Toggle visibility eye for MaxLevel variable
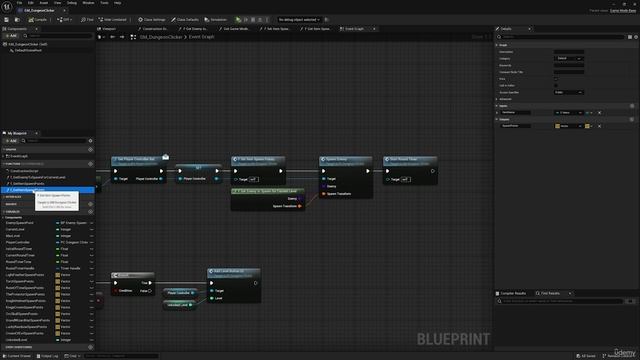640x360 pixels. point(91,236)
